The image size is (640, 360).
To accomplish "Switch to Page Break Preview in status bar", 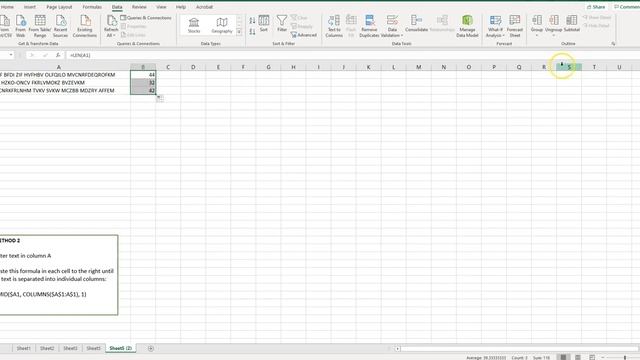I will [x=592, y=358].
